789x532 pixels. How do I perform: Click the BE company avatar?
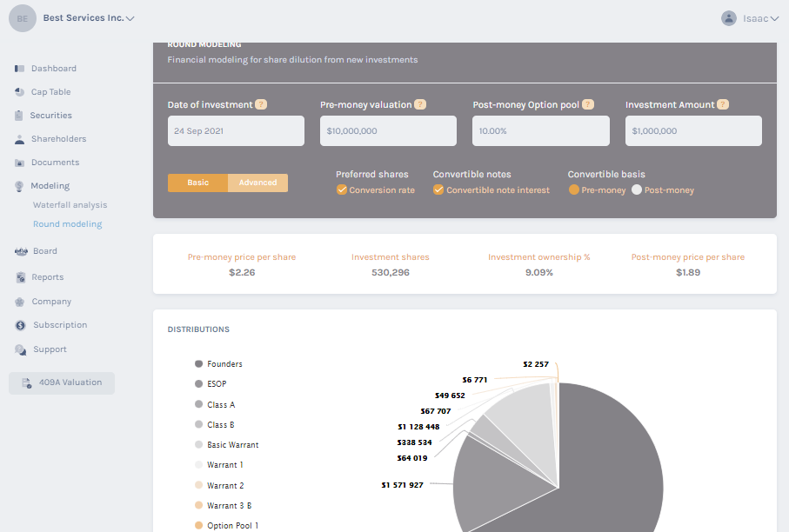click(23, 18)
